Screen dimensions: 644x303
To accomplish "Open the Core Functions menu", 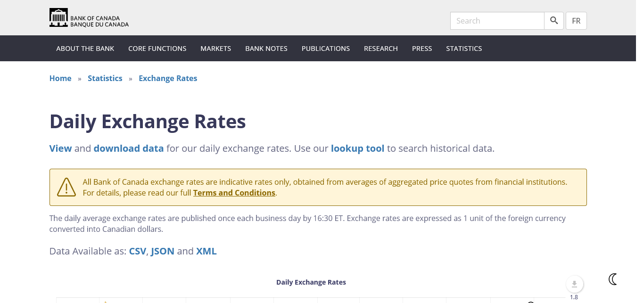I will pyautogui.click(x=157, y=49).
